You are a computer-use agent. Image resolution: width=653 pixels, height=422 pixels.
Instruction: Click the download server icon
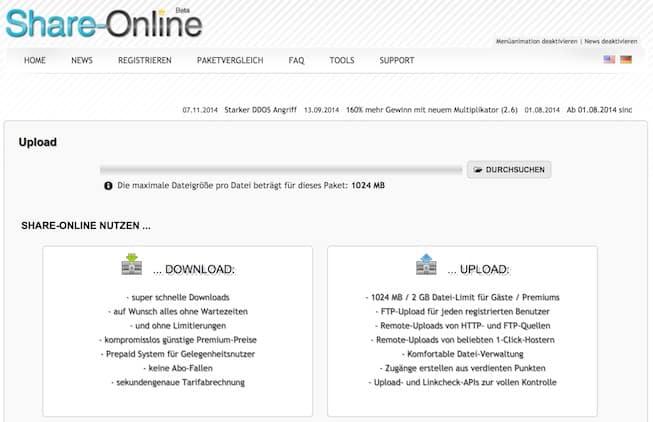(131, 266)
